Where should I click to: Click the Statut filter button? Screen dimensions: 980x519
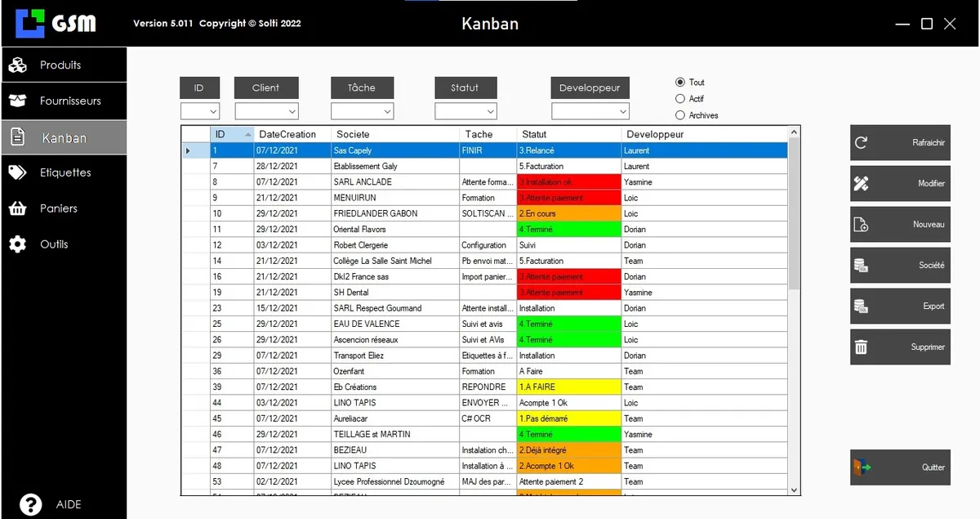pyautogui.click(x=465, y=87)
